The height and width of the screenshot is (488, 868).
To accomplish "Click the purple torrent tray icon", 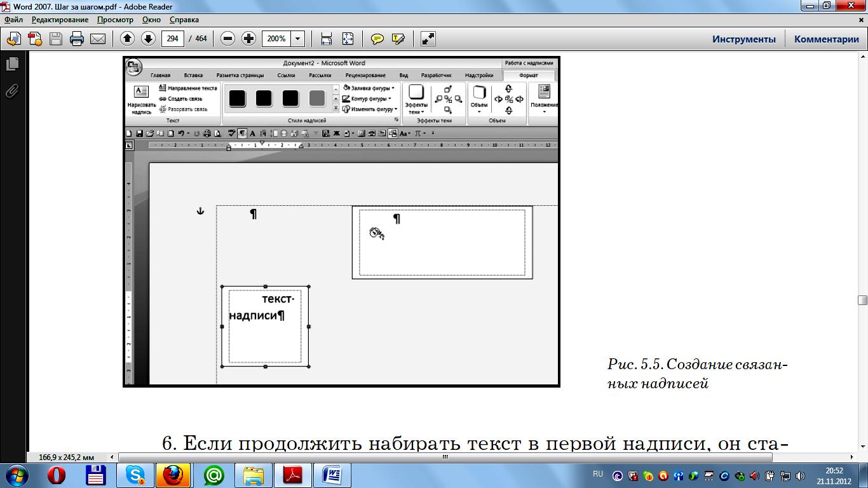I will tap(618, 475).
